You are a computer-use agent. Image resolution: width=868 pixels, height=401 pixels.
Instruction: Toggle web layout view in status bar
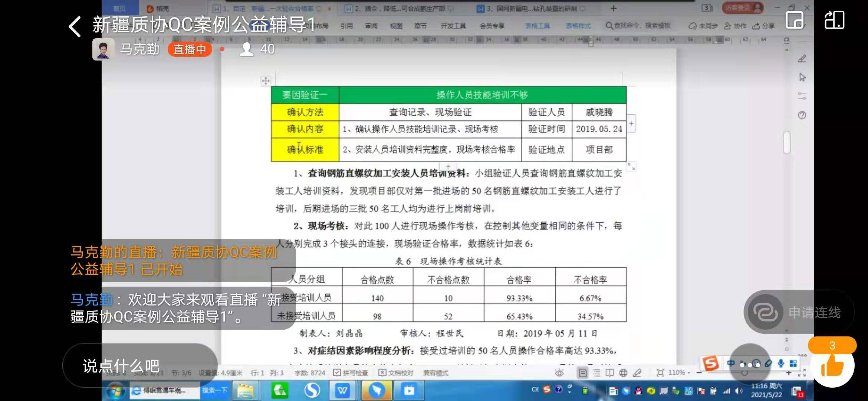pyautogui.click(x=623, y=373)
